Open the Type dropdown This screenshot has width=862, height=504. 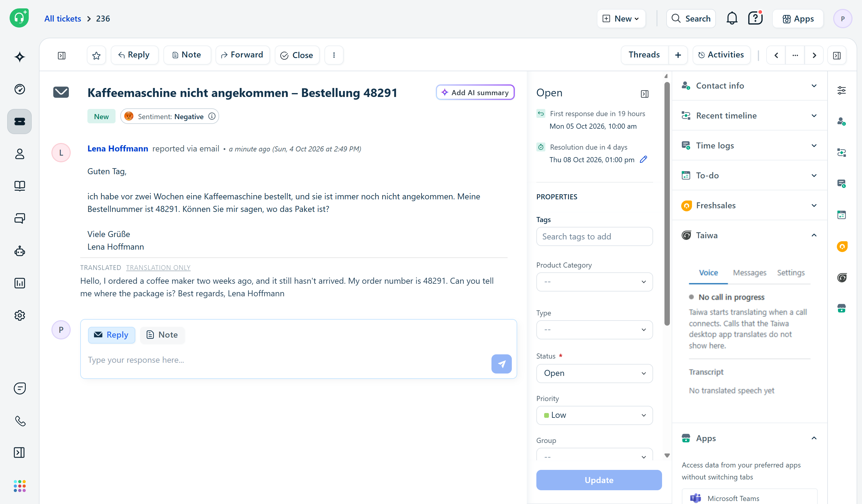pyautogui.click(x=594, y=330)
